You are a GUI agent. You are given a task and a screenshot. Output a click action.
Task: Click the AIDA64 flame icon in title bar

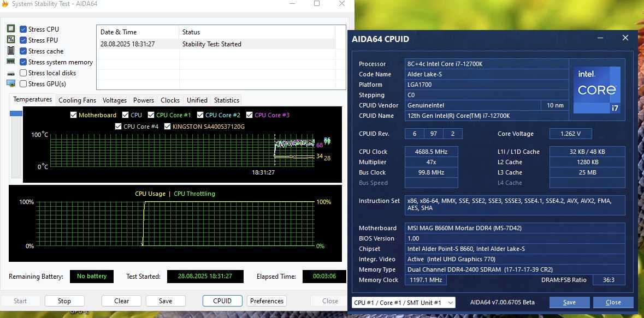coord(5,4)
